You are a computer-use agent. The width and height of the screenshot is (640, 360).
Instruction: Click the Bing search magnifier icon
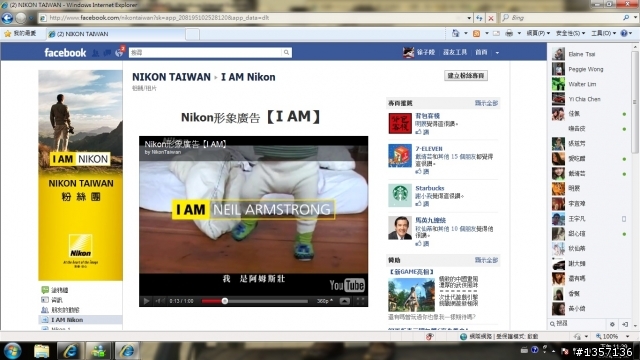coord(626,18)
